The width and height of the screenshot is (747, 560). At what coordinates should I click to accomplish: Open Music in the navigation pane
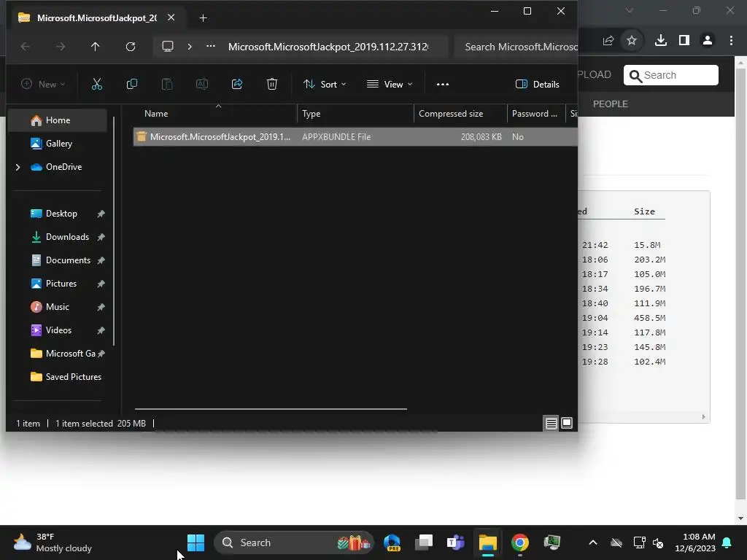58,307
